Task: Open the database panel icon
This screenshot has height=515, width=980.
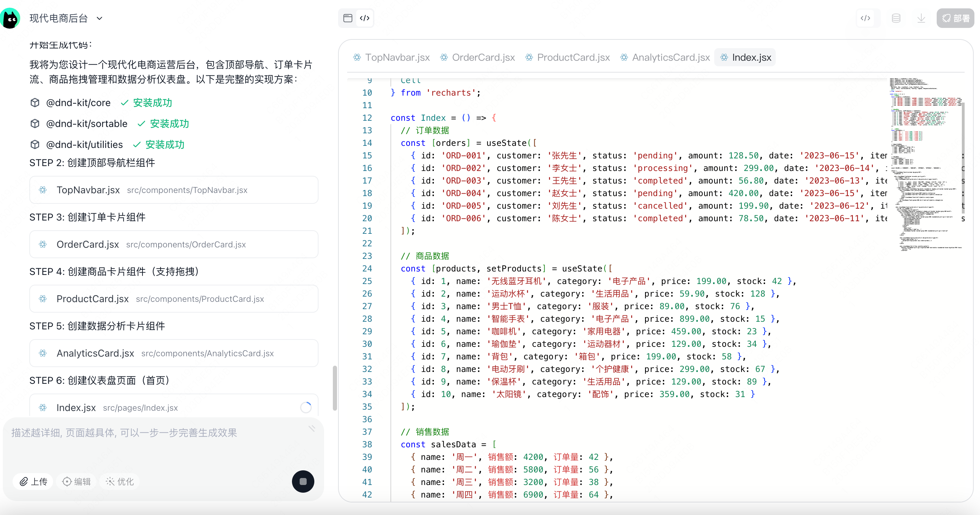Action: (896, 18)
